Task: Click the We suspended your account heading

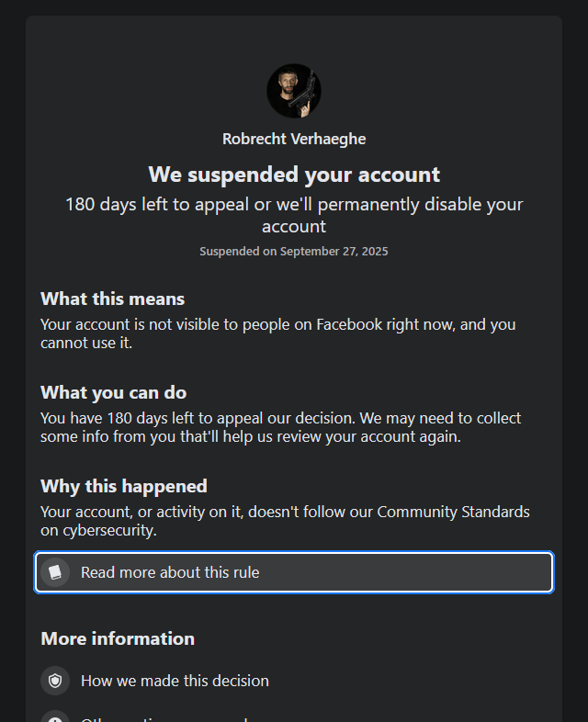Action: tap(294, 175)
